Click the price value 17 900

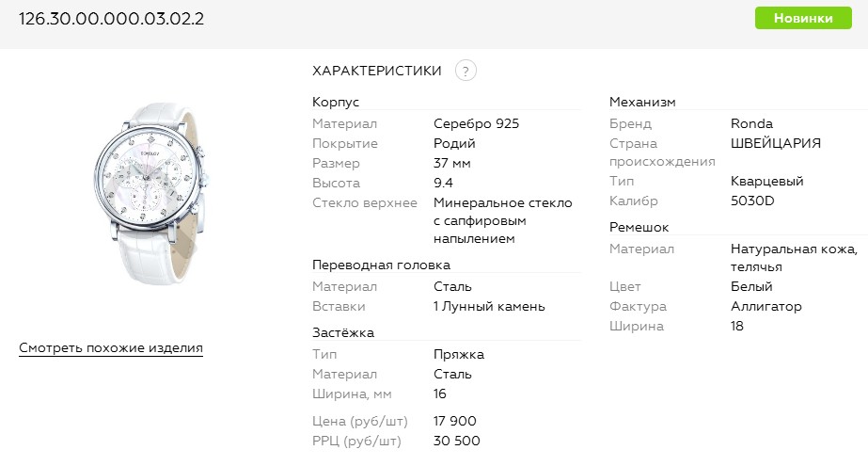455,421
